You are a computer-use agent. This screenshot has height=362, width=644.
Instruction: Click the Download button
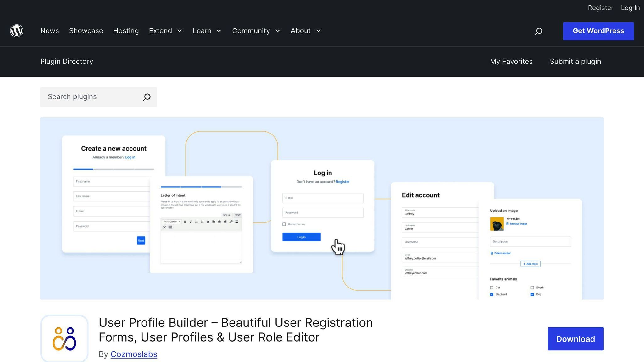coord(575,339)
